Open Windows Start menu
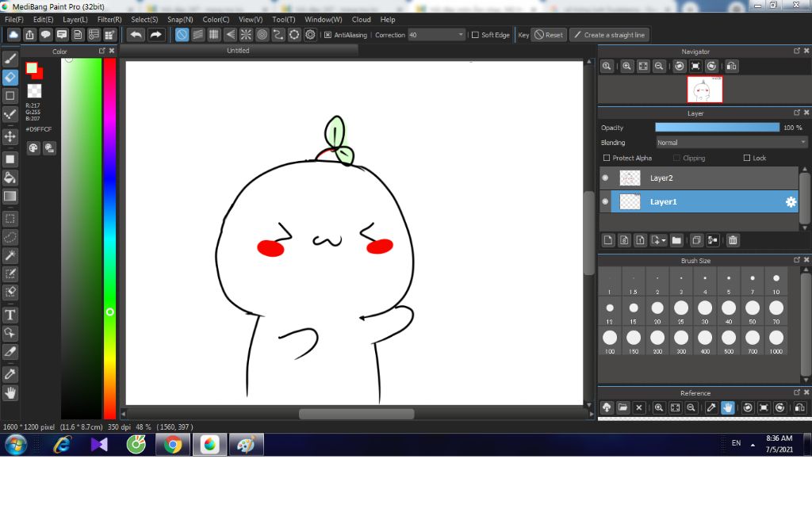 click(x=15, y=444)
